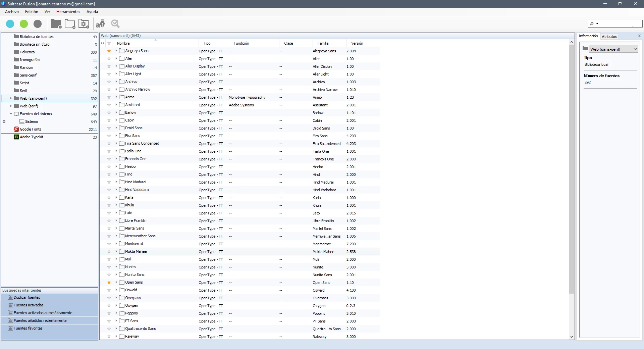Expand the Barlow font family arrow
Screen dimensions: 644x349
pos(116,112)
